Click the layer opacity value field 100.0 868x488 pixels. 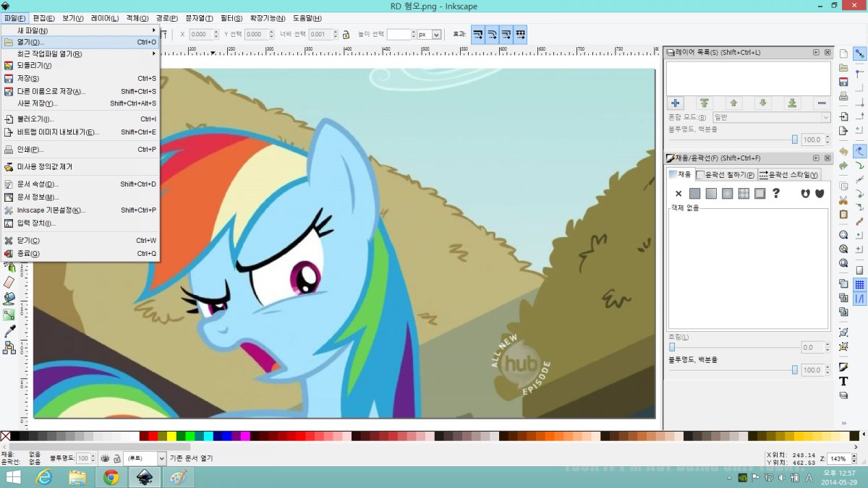812,140
